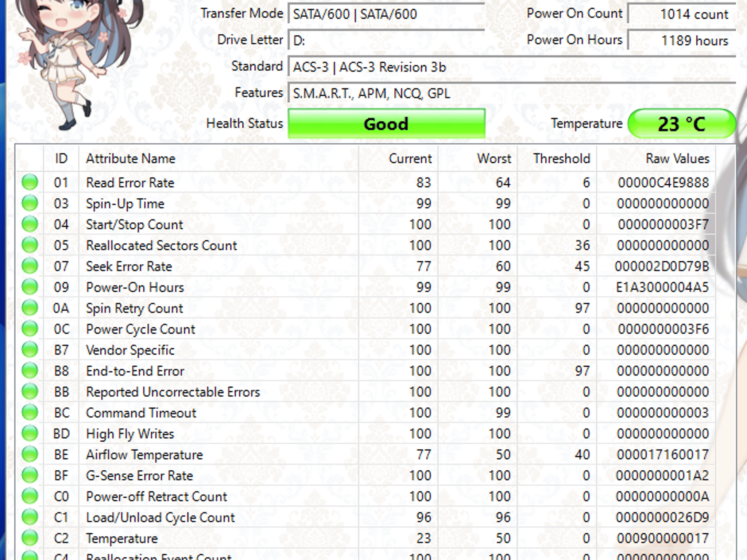Click the status icon for Command Timeout

(30, 413)
